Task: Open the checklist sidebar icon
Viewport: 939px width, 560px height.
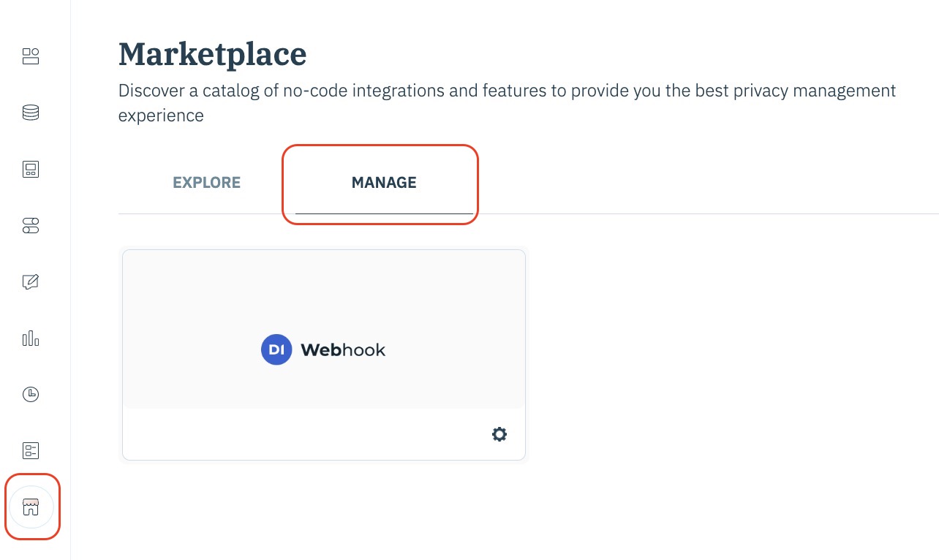Action: (31, 450)
